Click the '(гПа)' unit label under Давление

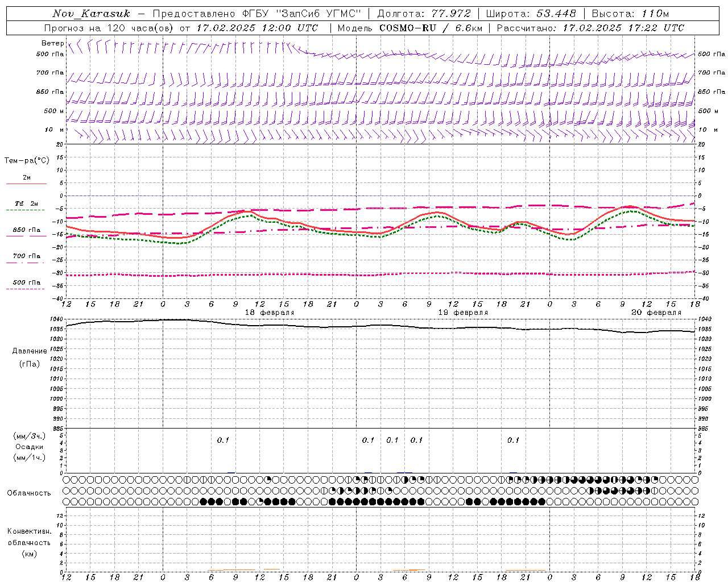point(29,364)
